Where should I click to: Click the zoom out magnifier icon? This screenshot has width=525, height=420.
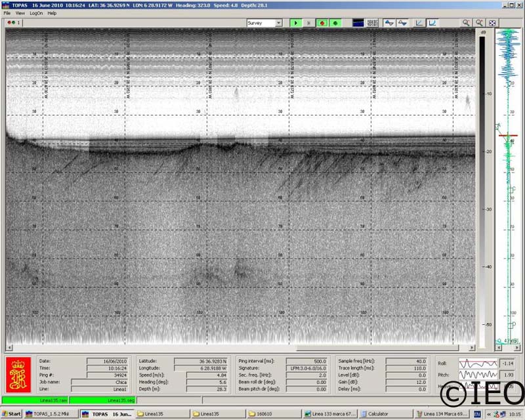click(479, 22)
